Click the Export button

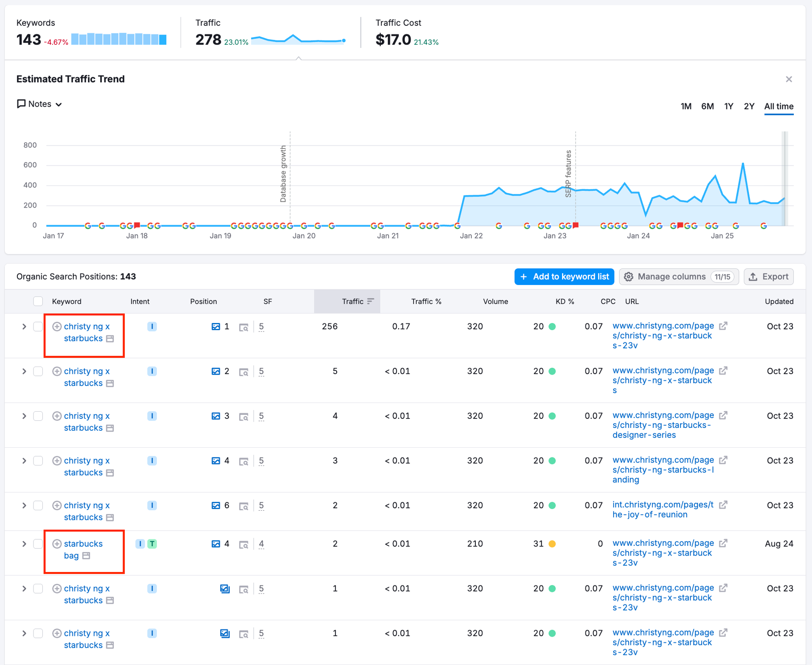pyautogui.click(x=768, y=276)
